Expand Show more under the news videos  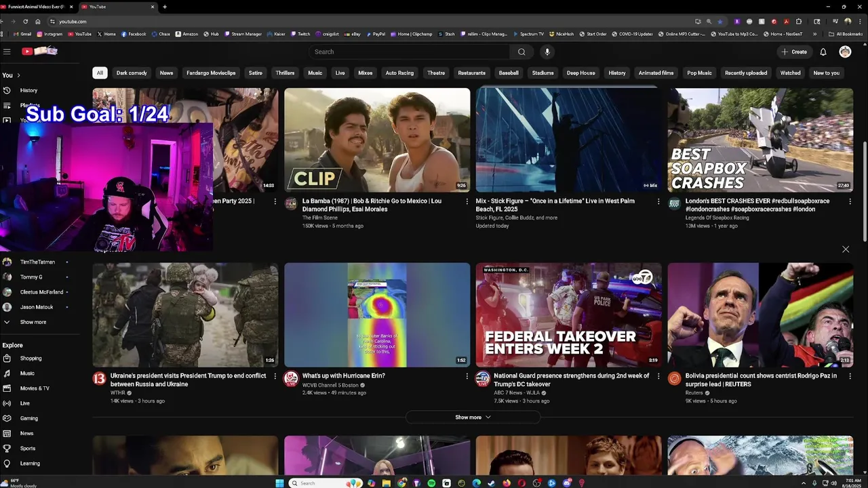(473, 418)
